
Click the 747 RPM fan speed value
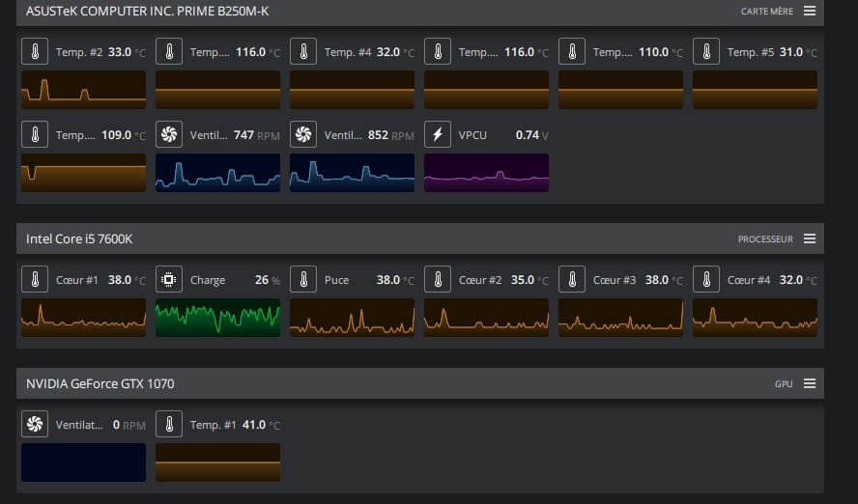coord(257,135)
